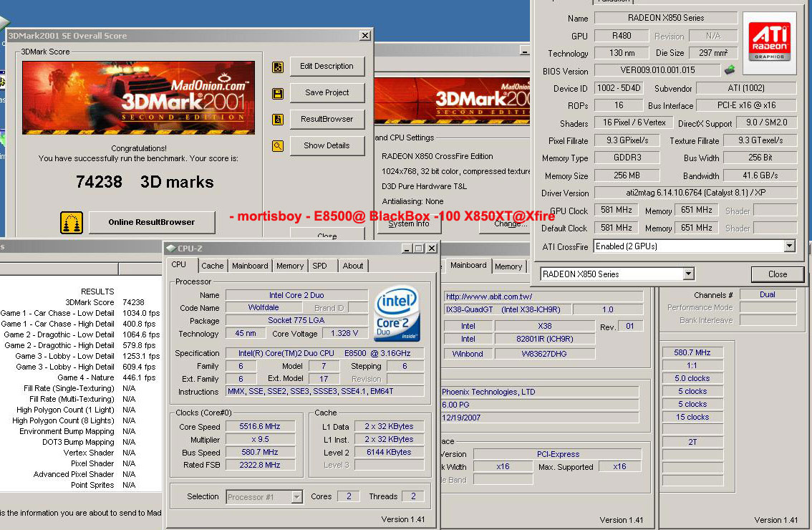Click the floppy disk icon beside Save Project

tap(278, 93)
